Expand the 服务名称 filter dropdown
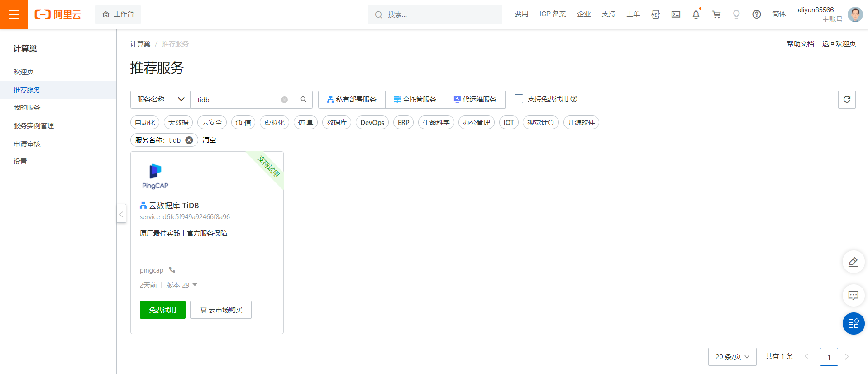868x374 pixels. [161, 100]
